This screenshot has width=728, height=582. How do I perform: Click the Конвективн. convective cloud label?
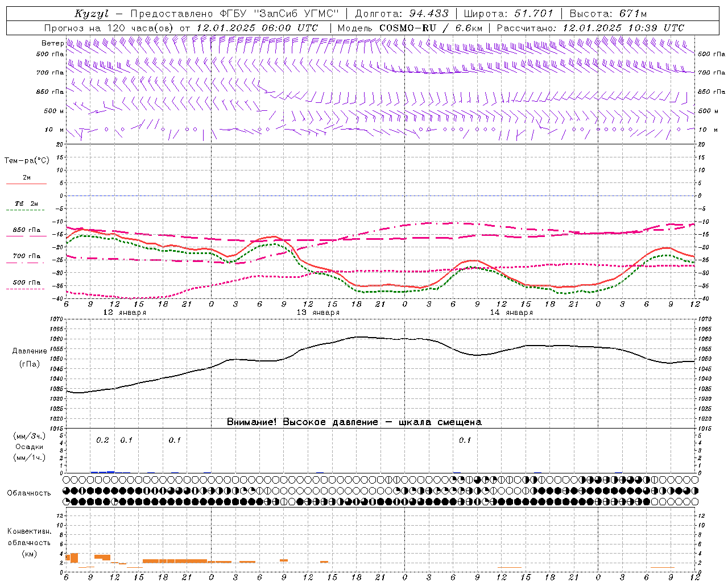[x=29, y=531]
